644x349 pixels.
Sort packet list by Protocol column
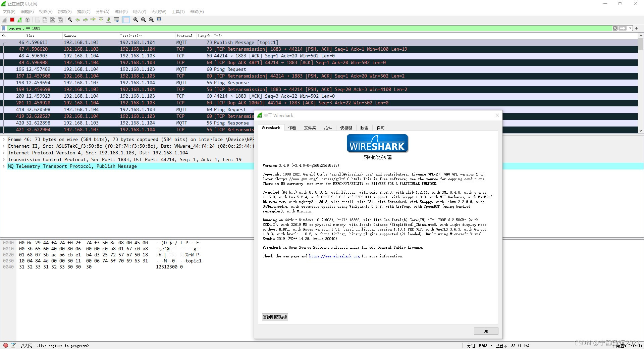pos(185,36)
